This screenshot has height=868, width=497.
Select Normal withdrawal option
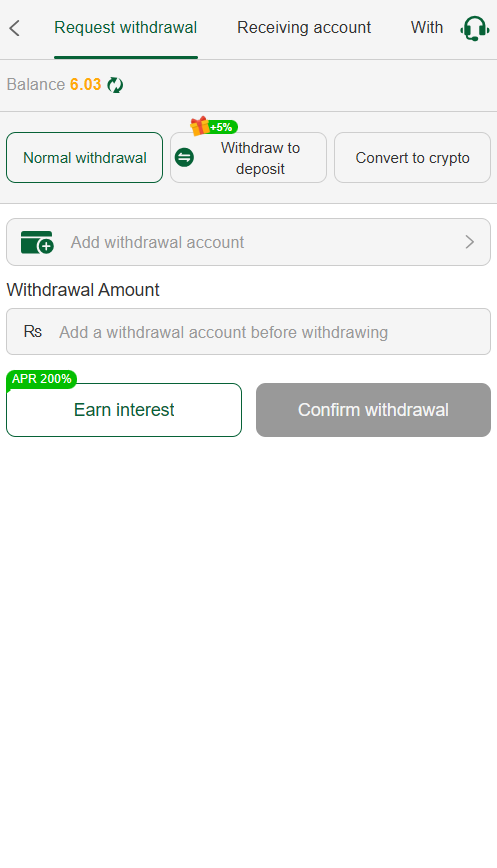coord(85,158)
